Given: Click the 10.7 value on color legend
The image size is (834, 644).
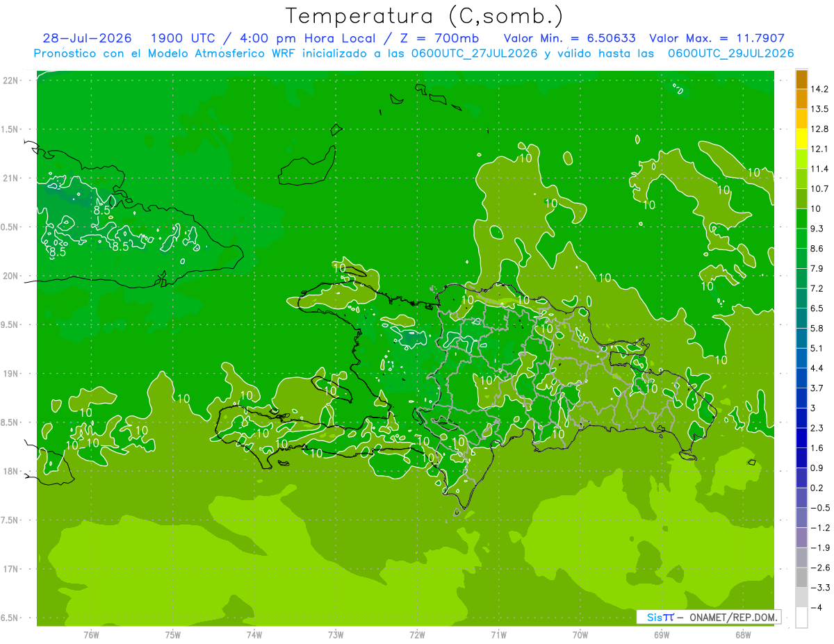Looking at the screenshot, I should coord(820,189).
